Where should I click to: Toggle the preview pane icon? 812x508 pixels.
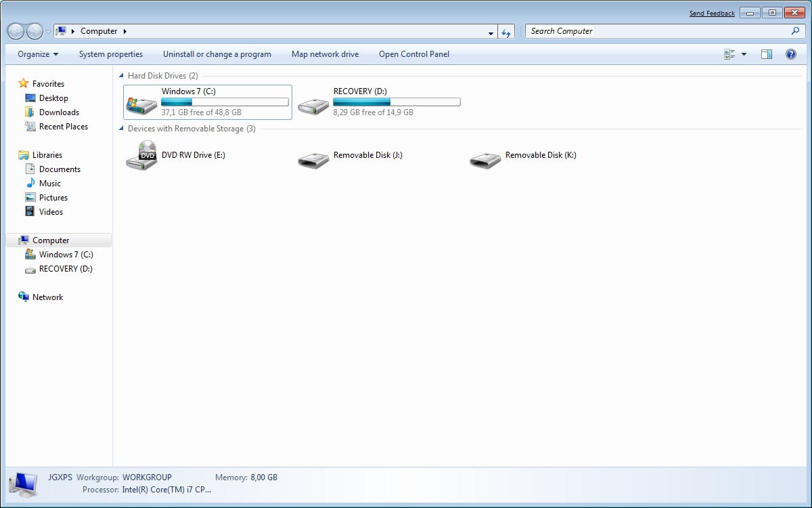[767, 54]
